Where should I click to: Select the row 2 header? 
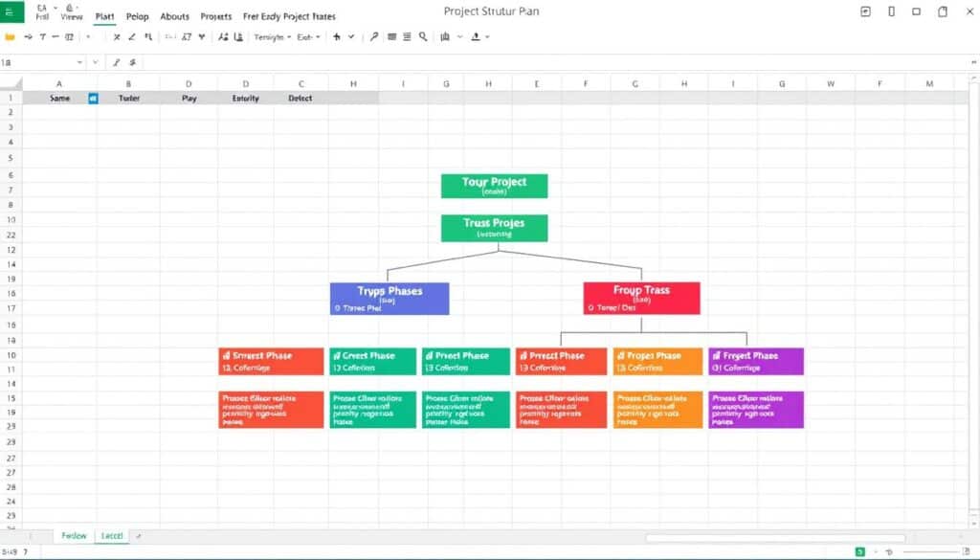[x=11, y=113]
